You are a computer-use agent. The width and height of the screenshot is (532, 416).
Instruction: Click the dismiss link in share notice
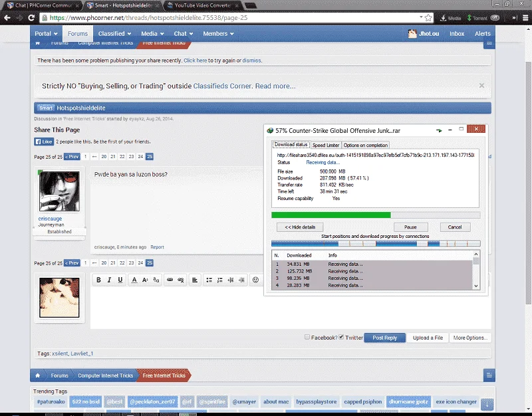[x=251, y=60]
